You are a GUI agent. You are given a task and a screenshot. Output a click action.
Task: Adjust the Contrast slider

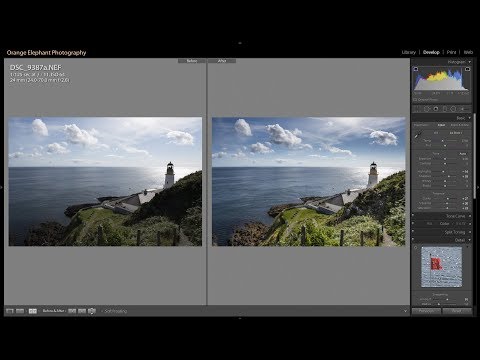pyautogui.click(x=445, y=164)
